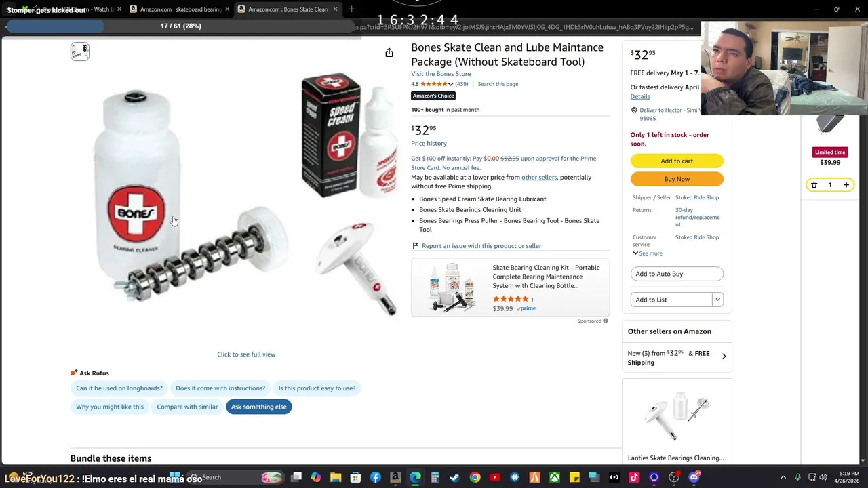This screenshot has width=868, height=488.
Task: Click the Report an issue flag icon
Action: (415, 246)
